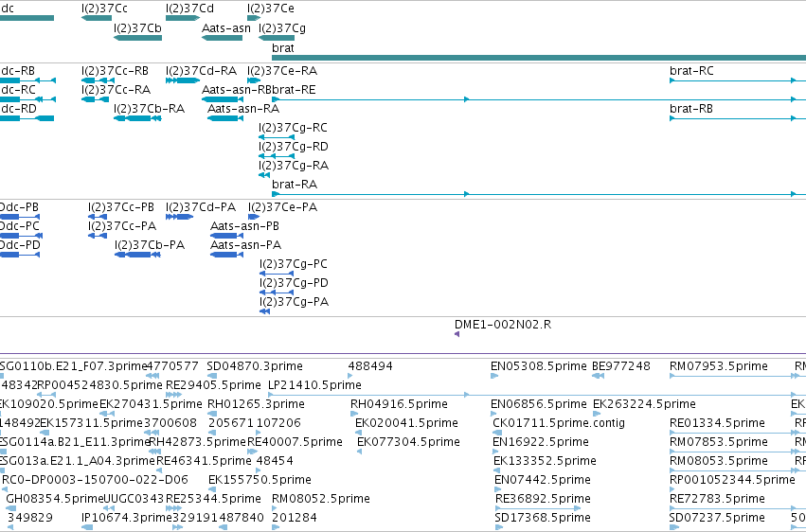Select protein l(2)37Cd-PA
The height and width of the screenshot is (532, 806).
pos(179,217)
